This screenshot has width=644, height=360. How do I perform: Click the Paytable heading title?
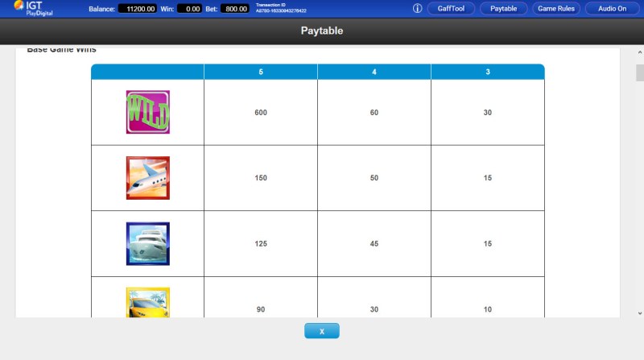coord(322,31)
